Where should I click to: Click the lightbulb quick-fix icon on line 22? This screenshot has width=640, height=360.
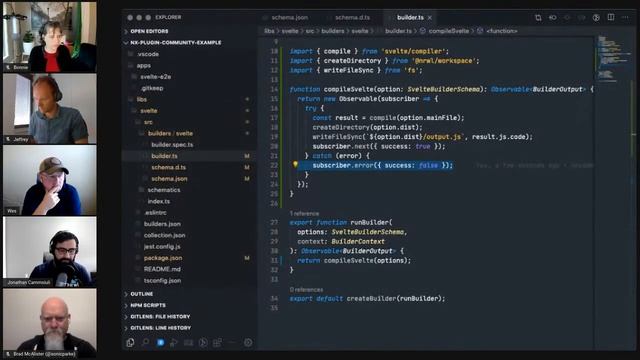295,164
